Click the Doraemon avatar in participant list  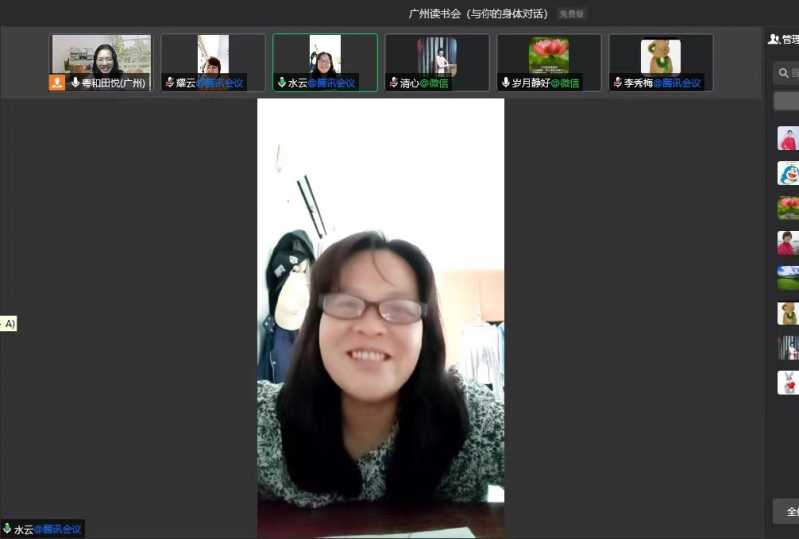click(x=788, y=173)
